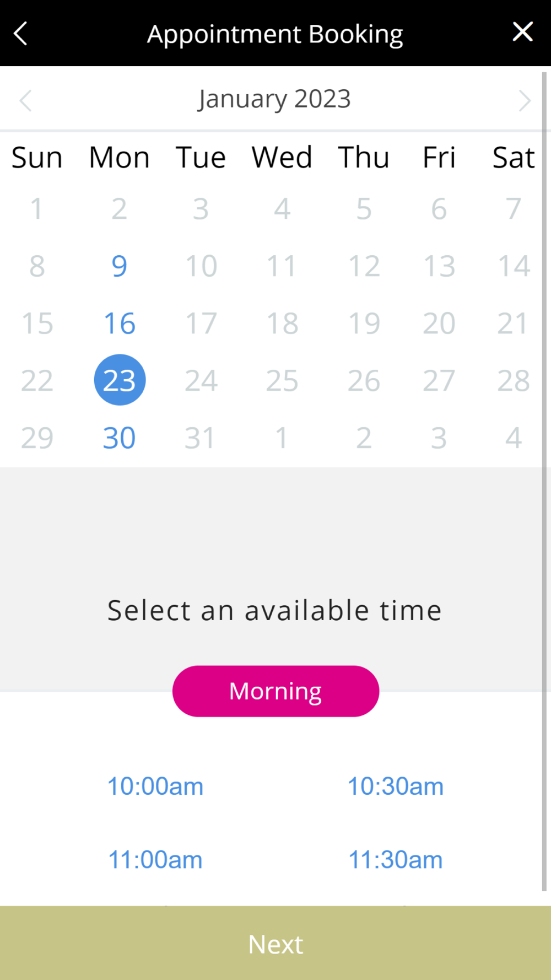Advance to next month arrow

pyautogui.click(x=524, y=100)
